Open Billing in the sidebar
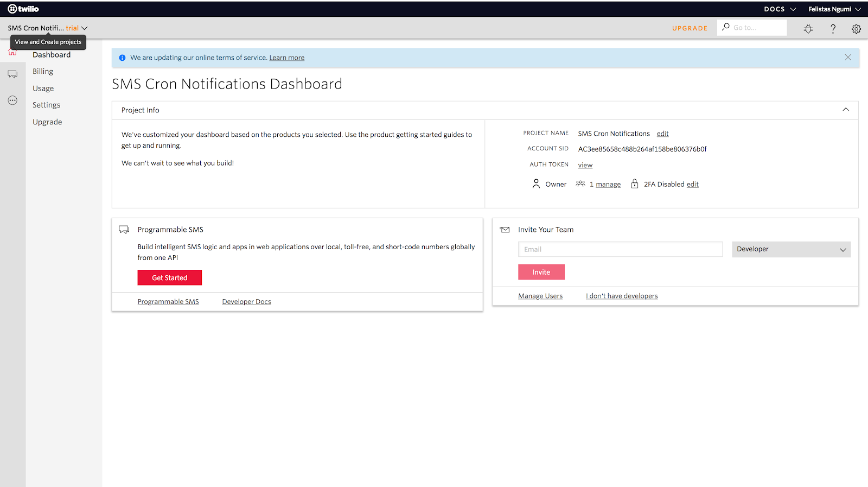Screen dimensions: 868x487 tap(43, 72)
